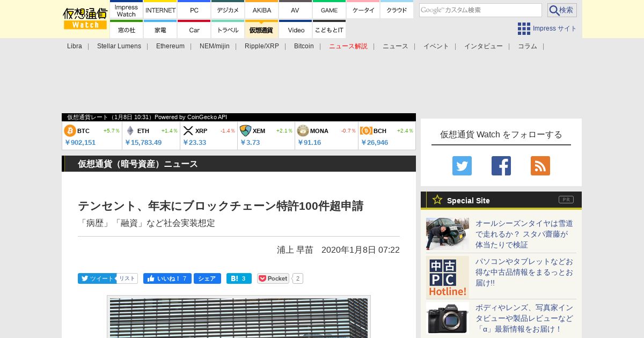Open the Video tab
The height and width of the screenshot is (338, 644).
[x=296, y=30]
